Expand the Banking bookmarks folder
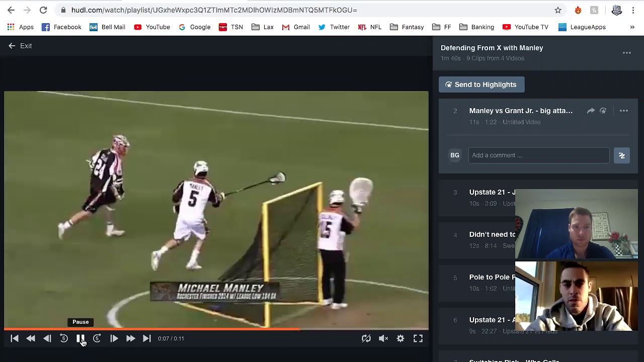The width and height of the screenshot is (644, 362). pos(477,27)
